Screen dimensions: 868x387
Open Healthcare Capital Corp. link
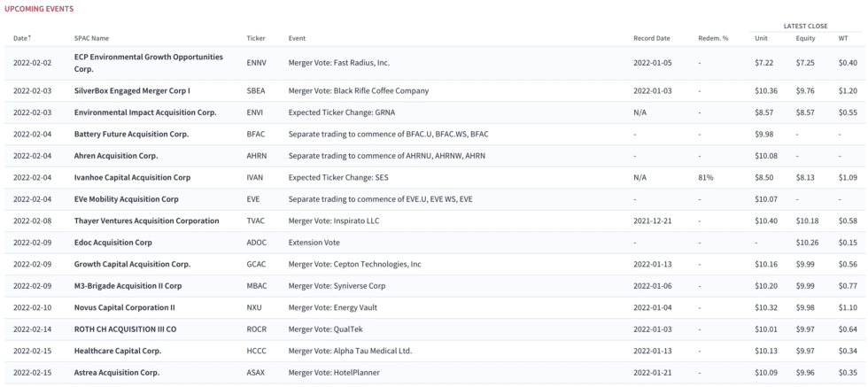118,351
